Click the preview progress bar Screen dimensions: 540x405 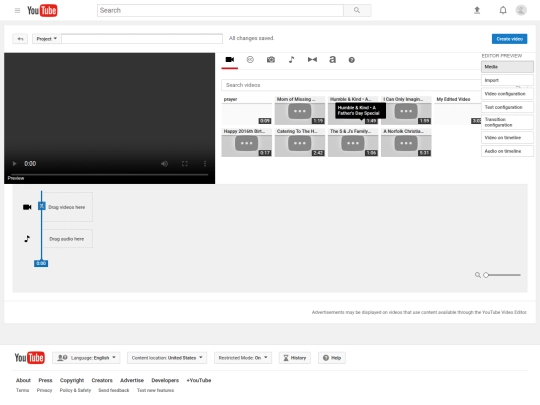click(x=110, y=175)
